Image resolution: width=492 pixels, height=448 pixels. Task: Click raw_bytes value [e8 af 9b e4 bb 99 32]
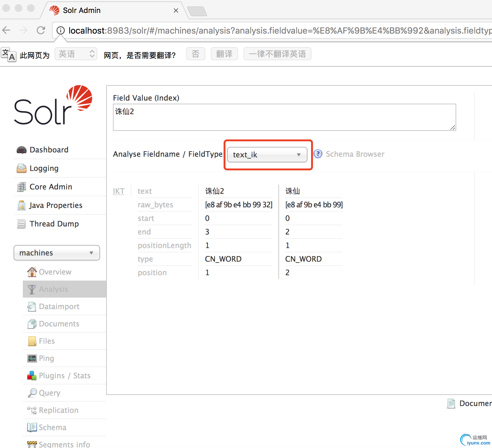pyautogui.click(x=239, y=205)
